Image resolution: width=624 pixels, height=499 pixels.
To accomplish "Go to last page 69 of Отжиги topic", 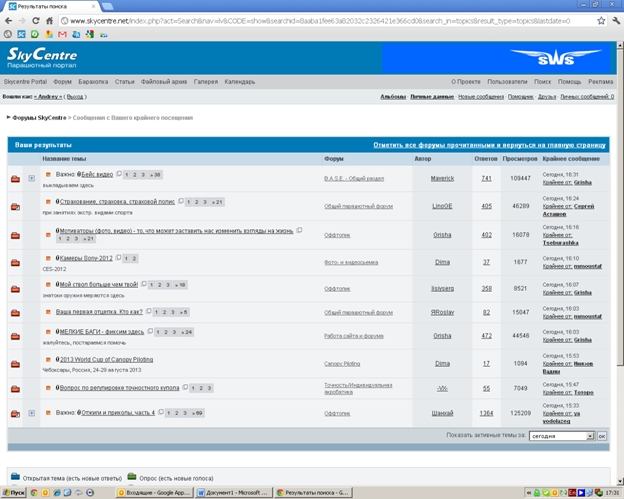I will 197,413.
